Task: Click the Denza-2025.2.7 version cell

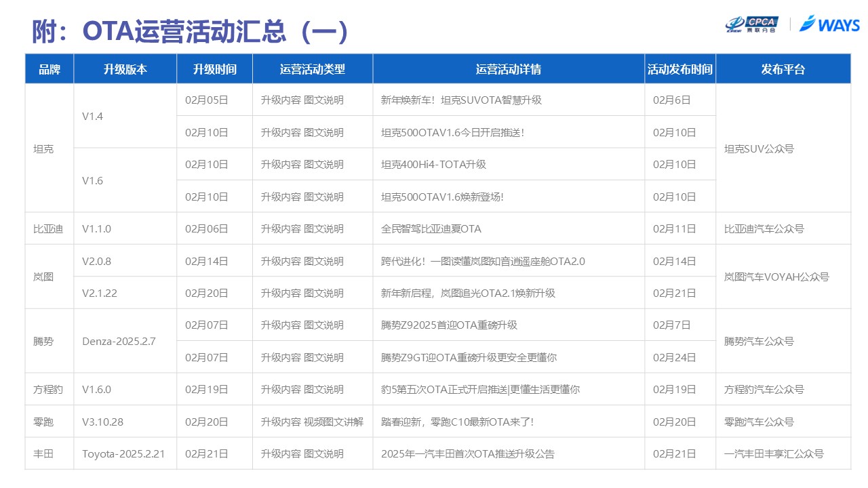Action: tap(119, 342)
